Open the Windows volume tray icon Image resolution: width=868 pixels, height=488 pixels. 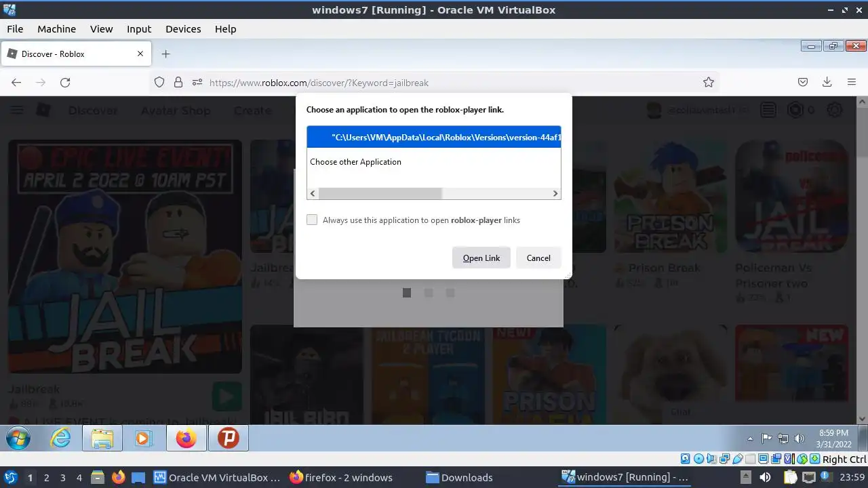click(x=799, y=439)
